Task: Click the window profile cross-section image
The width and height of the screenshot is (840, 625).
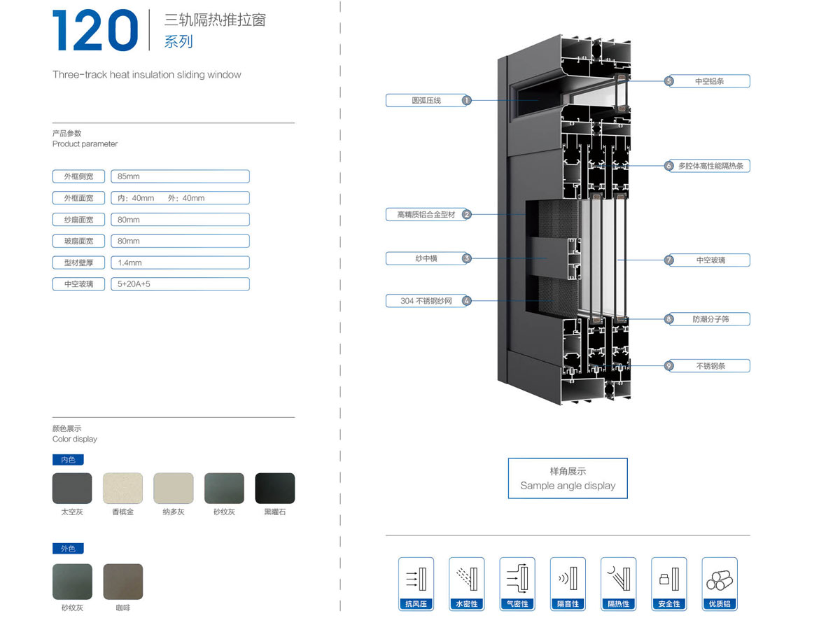Action: 564,220
